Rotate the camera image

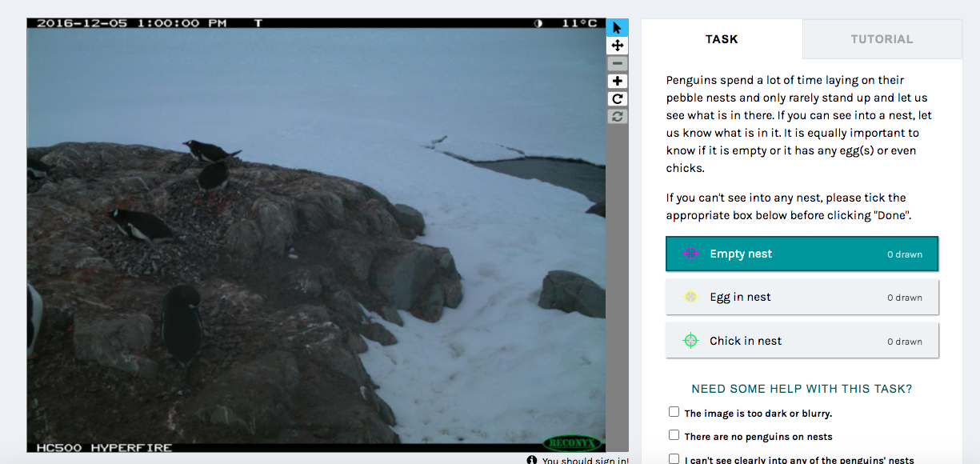617,98
